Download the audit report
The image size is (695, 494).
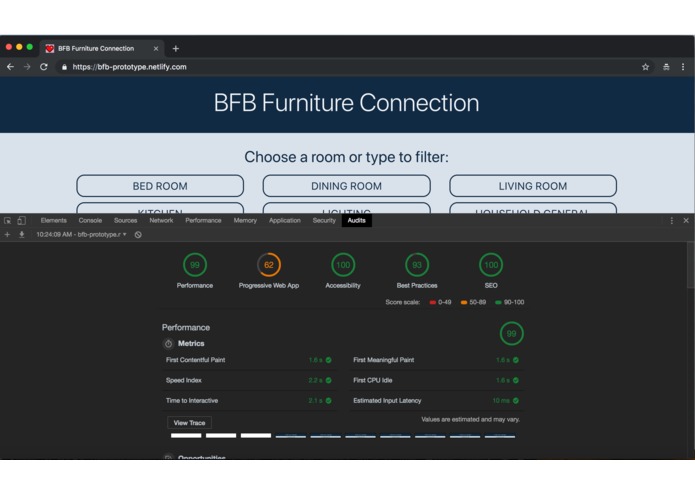[21, 234]
